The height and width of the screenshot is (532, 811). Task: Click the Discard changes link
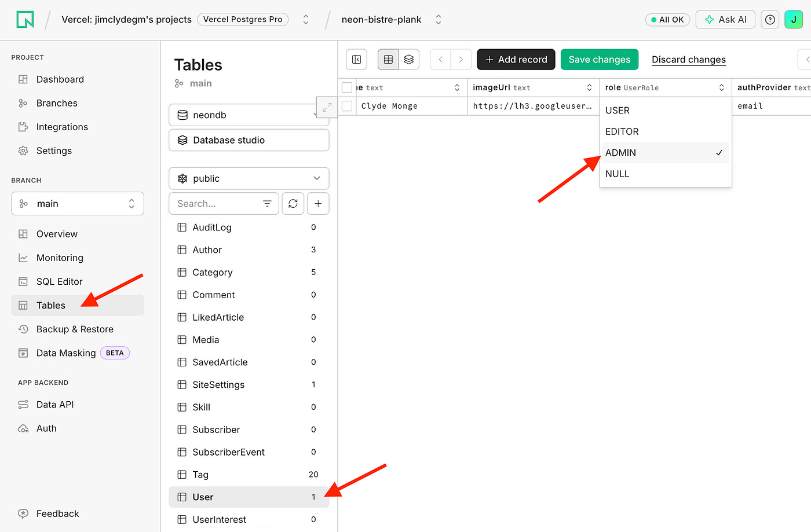point(689,60)
